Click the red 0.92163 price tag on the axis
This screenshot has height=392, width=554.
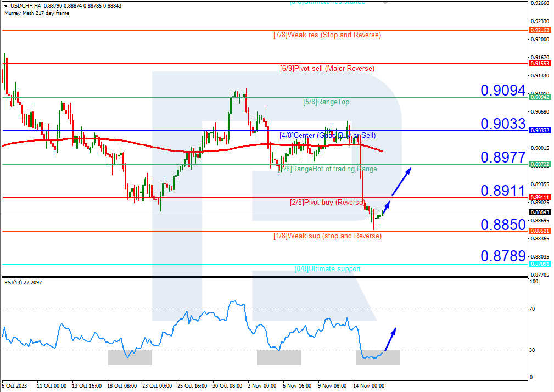pyautogui.click(x=540, y=31)
